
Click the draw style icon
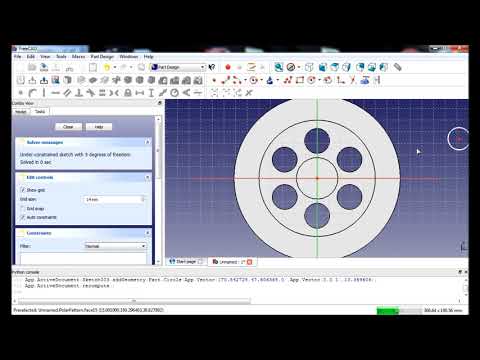click(291, 67)
